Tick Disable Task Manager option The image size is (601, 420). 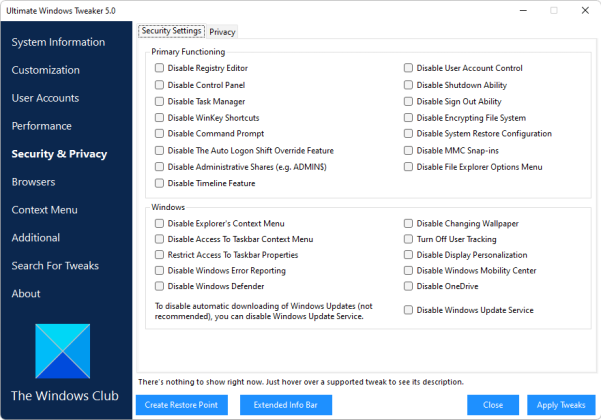[x=159, y=101]
